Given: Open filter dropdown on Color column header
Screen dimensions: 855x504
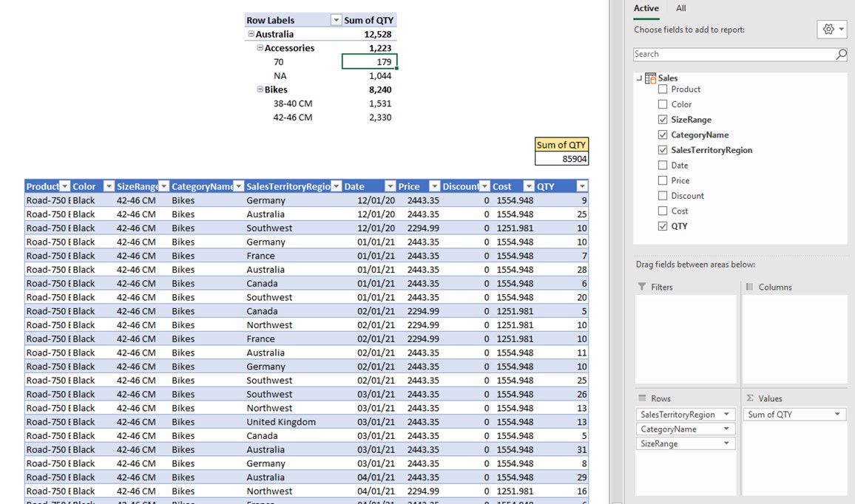Looking at the screenshot, I should click(108, 186).
